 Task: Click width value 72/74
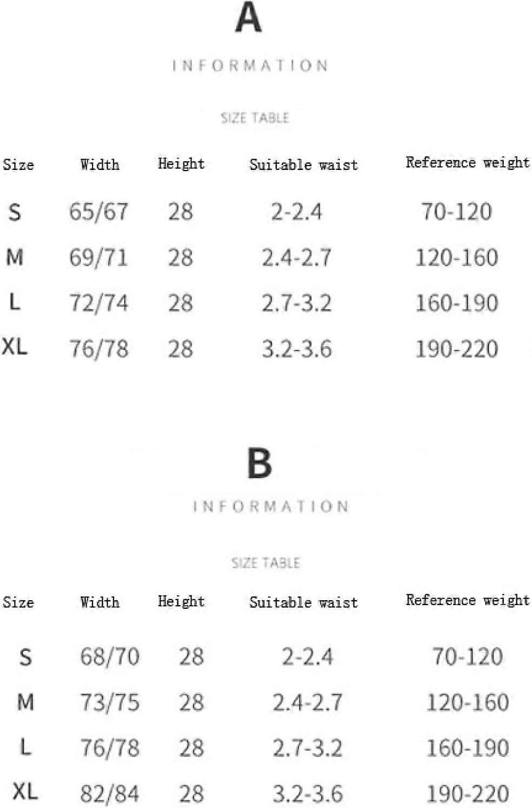click(99, 303)
